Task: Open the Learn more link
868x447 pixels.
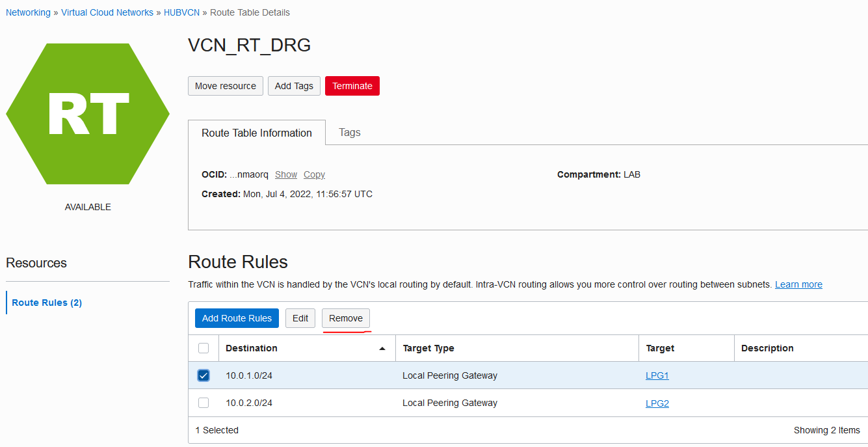Action: click(x=798, y=284)
